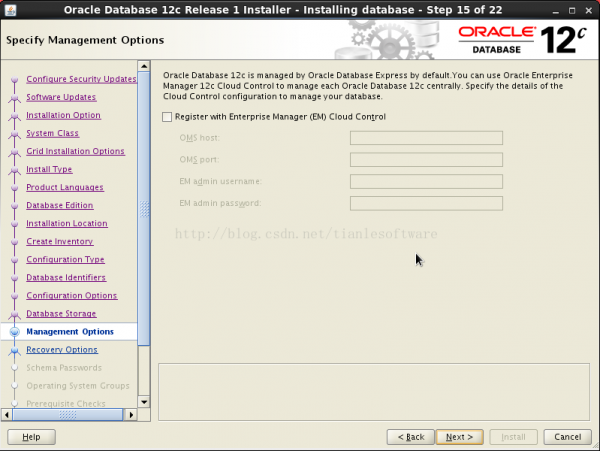Go to Database Edition step
Image resolution: width=600 pixels, height=451 pixels.
pyautogui.click(x=60, y=205)
